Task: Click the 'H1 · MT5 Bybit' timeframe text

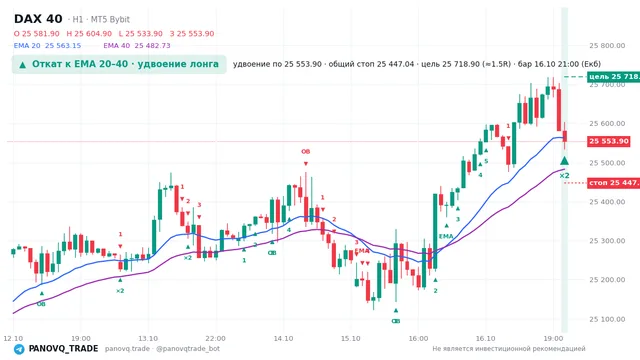Action: pos(101,19)
